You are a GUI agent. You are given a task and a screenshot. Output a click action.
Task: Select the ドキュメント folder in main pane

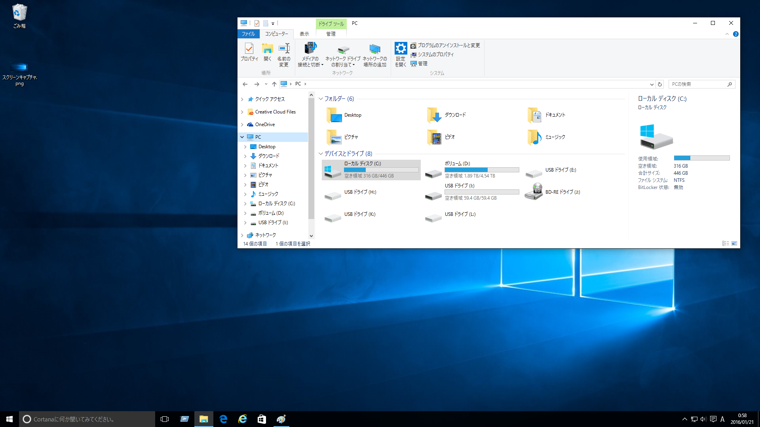pos(547,115)
